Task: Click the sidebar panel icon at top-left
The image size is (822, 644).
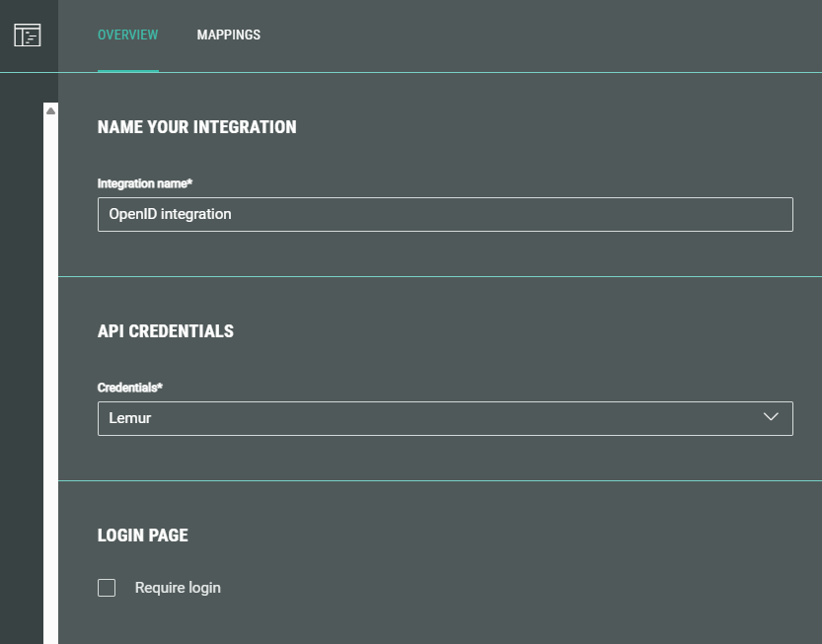Action: 28,36
